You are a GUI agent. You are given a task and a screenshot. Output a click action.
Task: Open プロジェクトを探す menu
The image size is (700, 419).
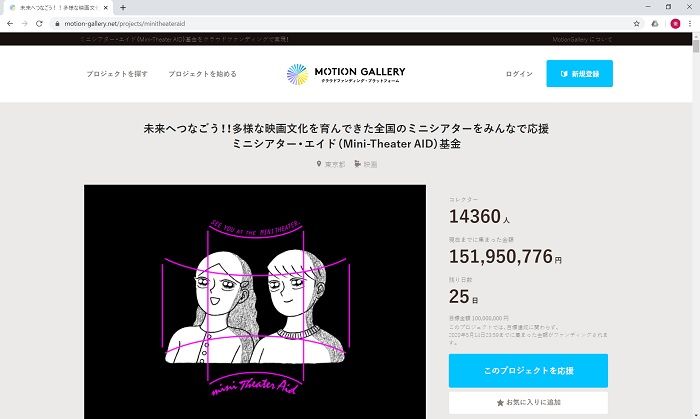117,74
